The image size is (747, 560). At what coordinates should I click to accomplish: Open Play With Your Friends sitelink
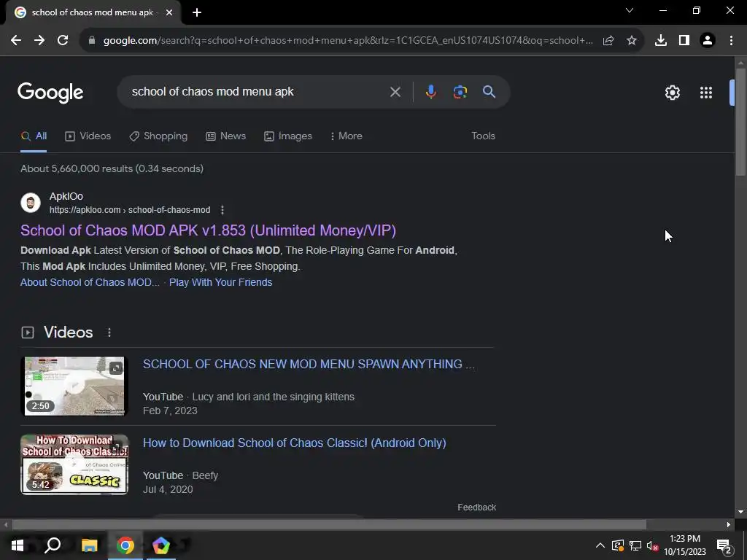tap(220, 282)
